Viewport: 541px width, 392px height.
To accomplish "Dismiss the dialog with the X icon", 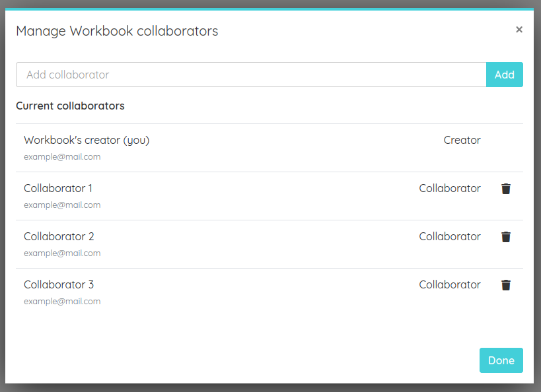I will pos(519,29).
